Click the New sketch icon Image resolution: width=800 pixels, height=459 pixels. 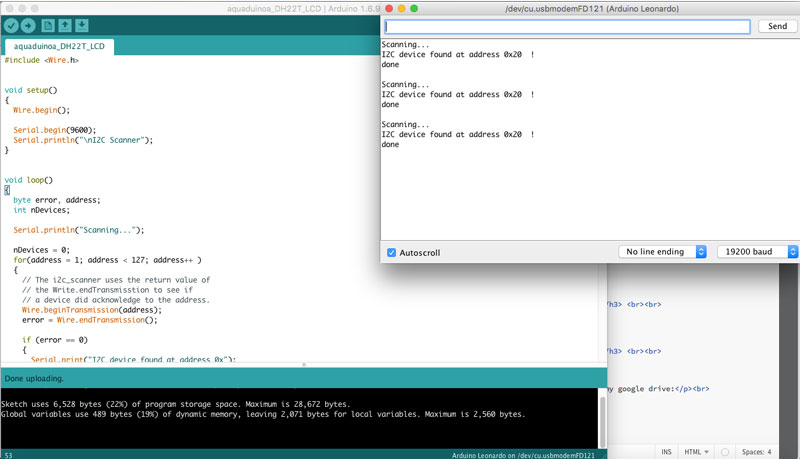click(x=48, y=26)
